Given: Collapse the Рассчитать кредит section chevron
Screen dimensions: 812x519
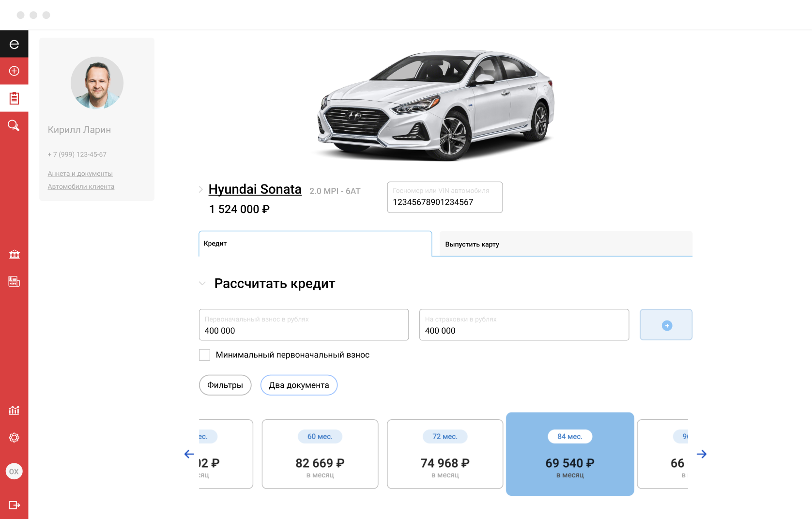Looking at the screenshot, I should [x=202, y=284].
